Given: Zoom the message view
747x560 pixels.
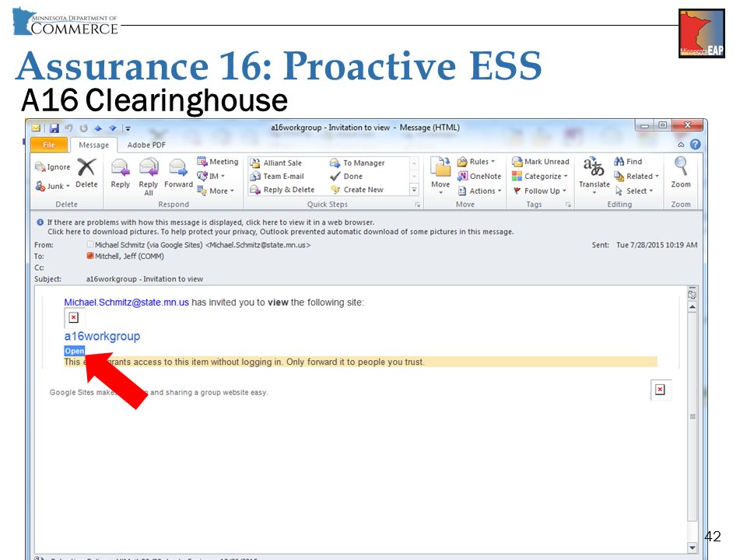Looking at the screenshot, I should coord(681,173).
